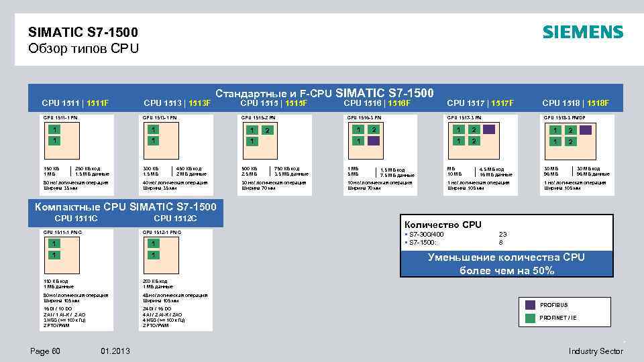This screenshot has height=362, width=644.
Task: Click "250 КБ код" in the CPU 1511-1 PN card
Action: pyautogui.click(x=88, y=169)
